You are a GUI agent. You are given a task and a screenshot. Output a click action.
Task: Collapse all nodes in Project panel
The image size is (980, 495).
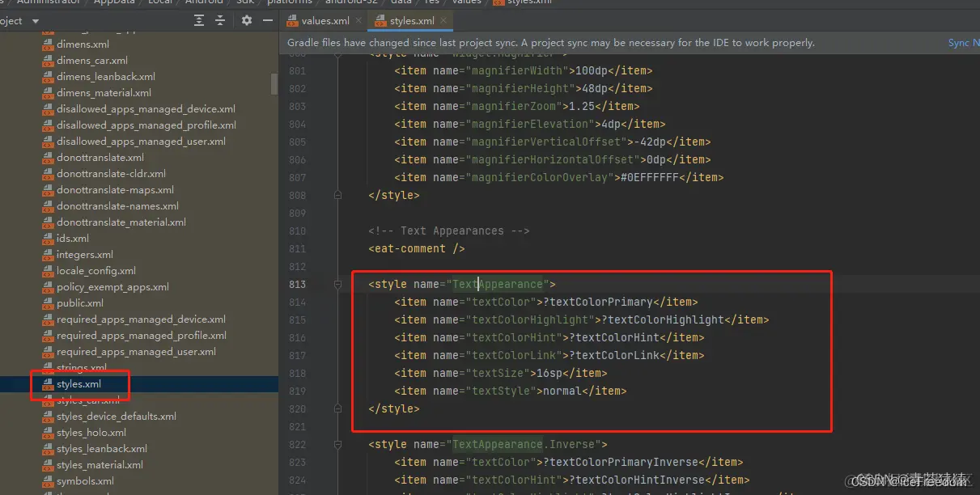(221, 20)
